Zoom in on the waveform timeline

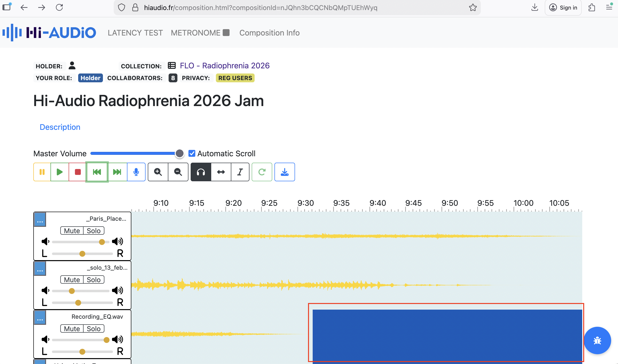coord(158,172)
